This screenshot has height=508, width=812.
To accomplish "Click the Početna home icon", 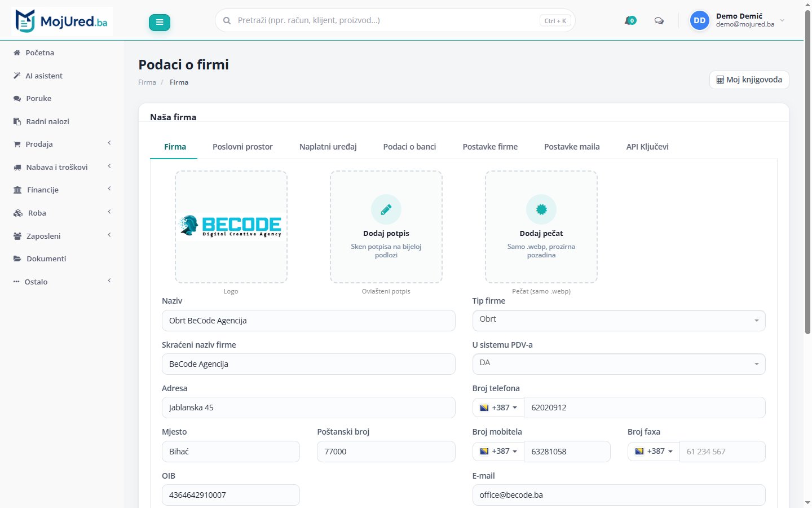I will 17,52.
